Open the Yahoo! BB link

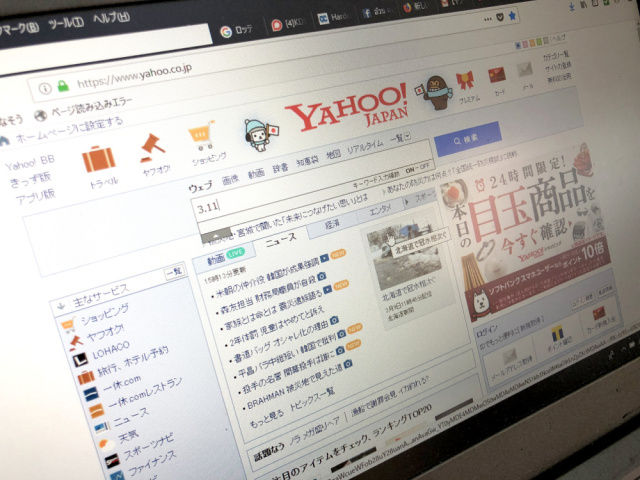(x=30, y=163)
